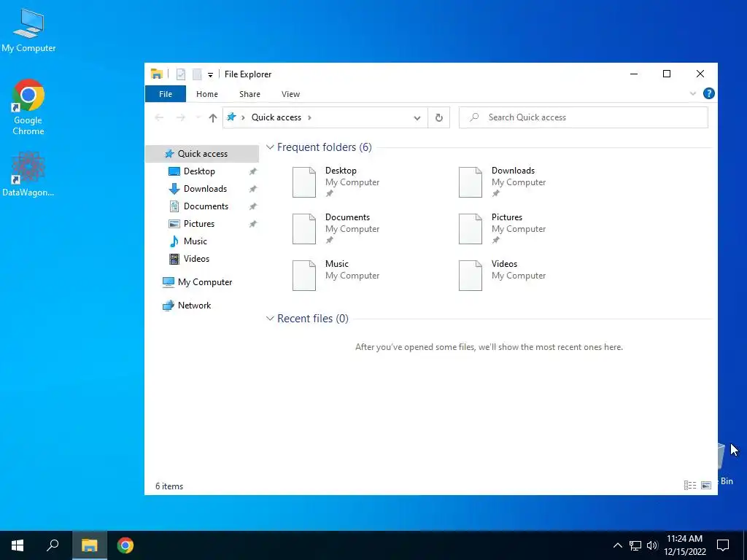
Task: Open volume tray icon
Action: pyautogui.click(x=652, y=545)
